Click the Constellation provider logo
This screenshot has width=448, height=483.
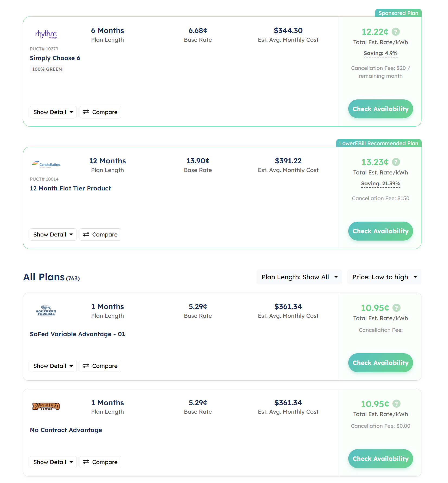point(46,164)
